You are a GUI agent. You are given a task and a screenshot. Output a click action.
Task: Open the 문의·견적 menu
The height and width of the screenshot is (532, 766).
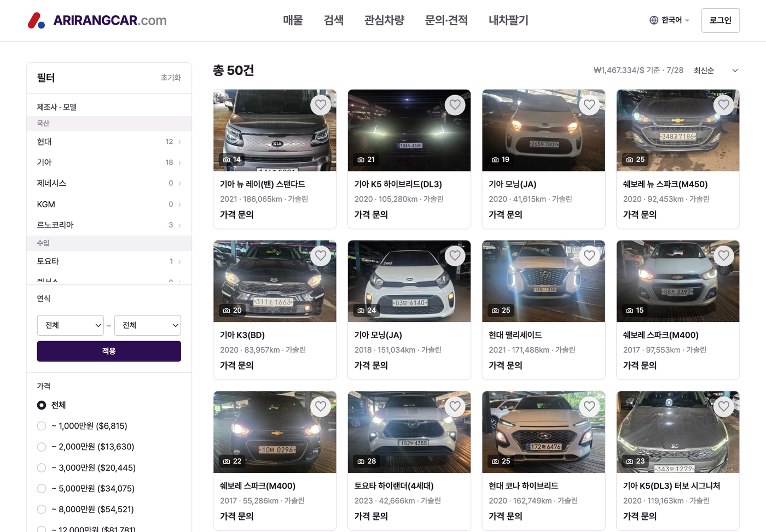tap(446, 20)
